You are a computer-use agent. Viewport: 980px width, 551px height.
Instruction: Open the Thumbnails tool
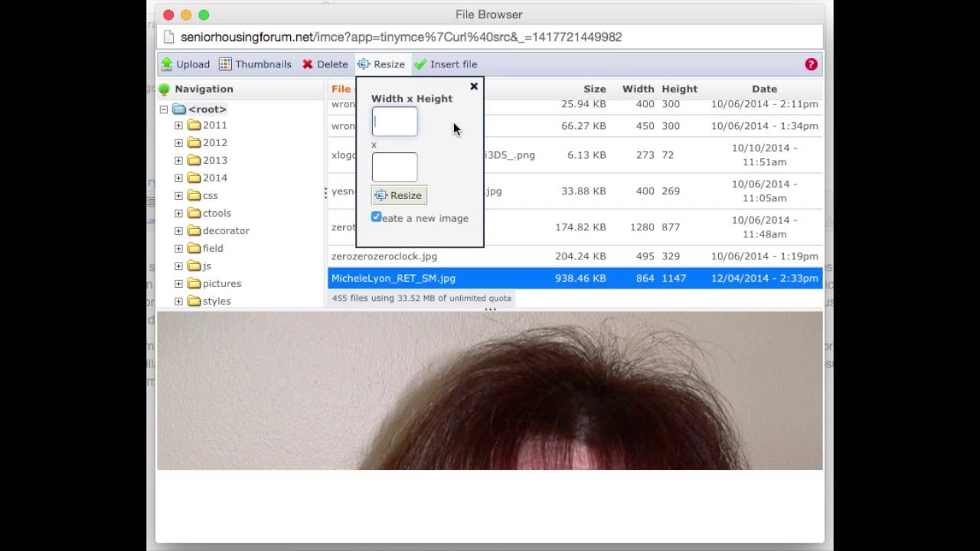tap(255, 64)
